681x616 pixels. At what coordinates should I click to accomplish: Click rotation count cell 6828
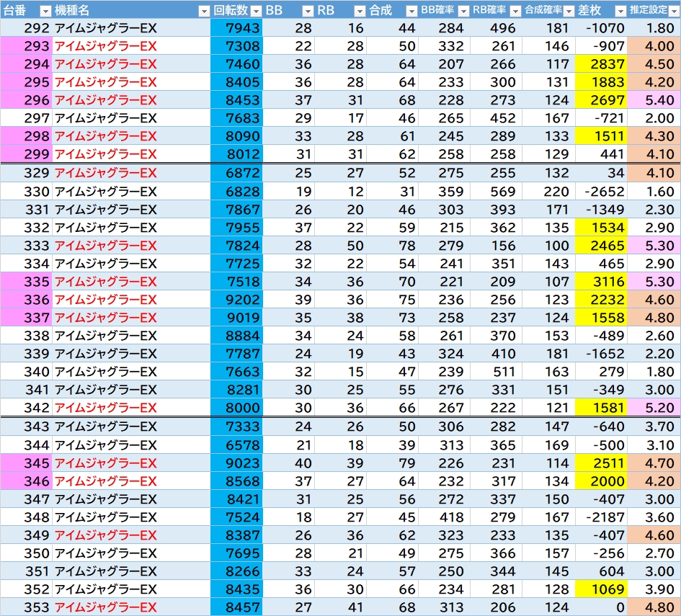tap(236, 192)
